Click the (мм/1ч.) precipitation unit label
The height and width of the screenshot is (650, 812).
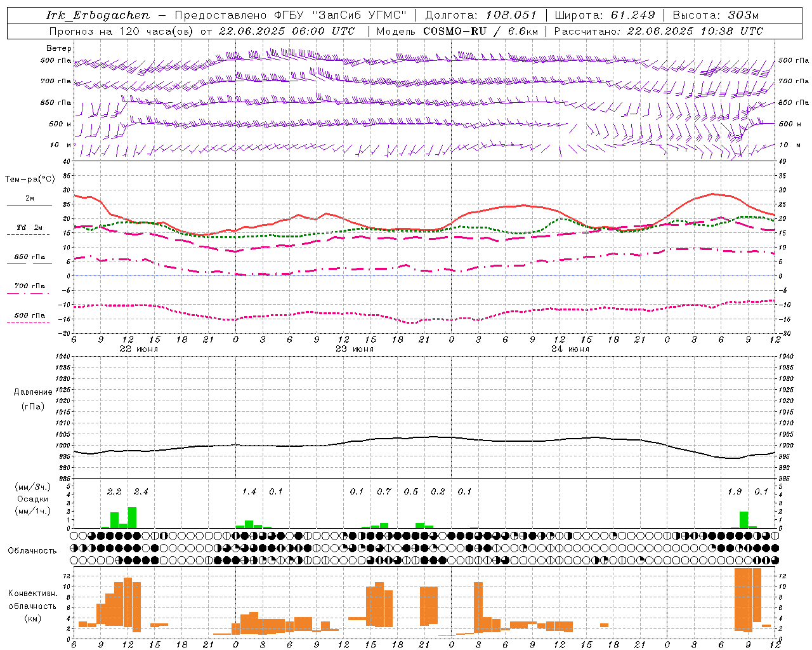coord(33,511)
